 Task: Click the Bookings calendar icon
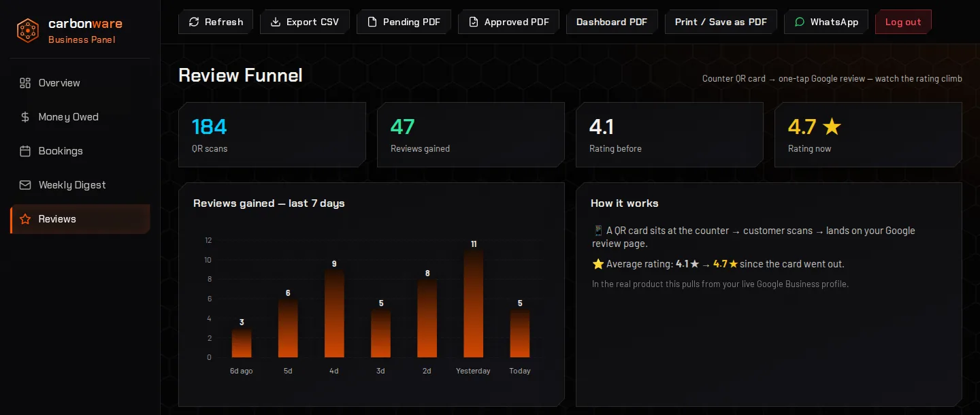click(25, 151)
